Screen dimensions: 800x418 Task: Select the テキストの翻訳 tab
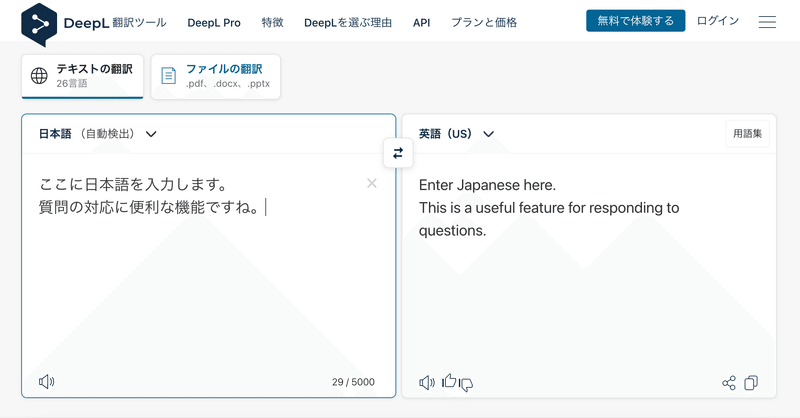point(83,77)
